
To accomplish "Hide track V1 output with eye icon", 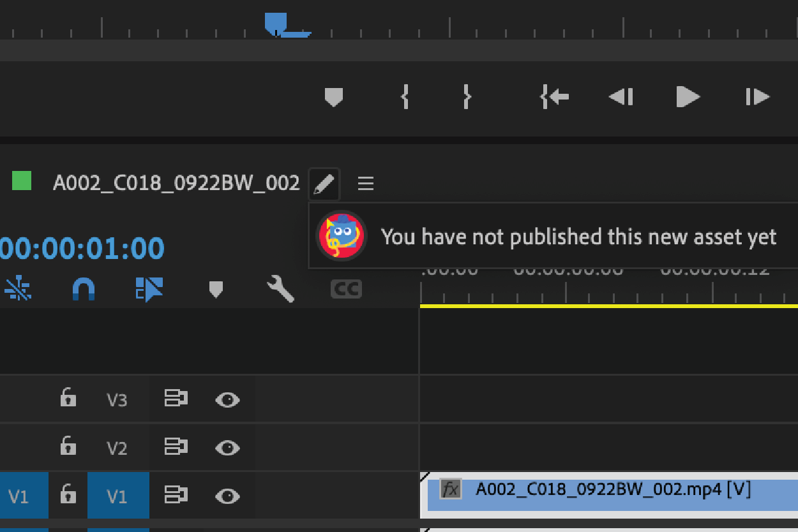I will pos(227,496).
